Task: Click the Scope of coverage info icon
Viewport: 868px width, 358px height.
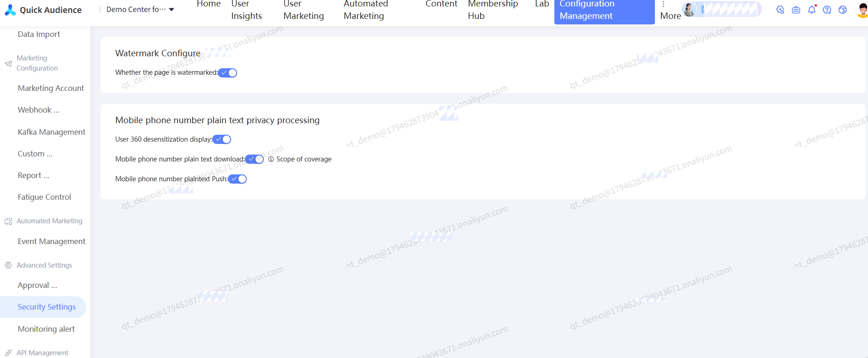Action: pyautogui.click(x=271, y=159)
